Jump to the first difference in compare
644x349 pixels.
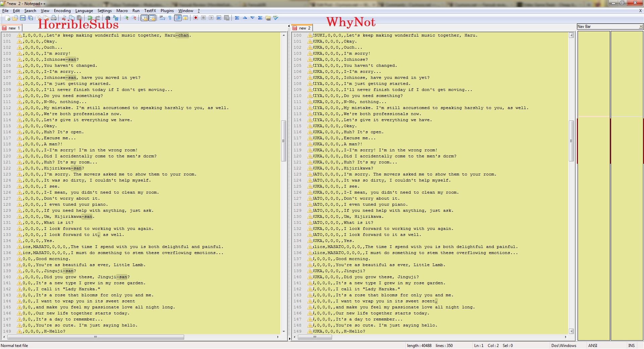coord(237,18)
